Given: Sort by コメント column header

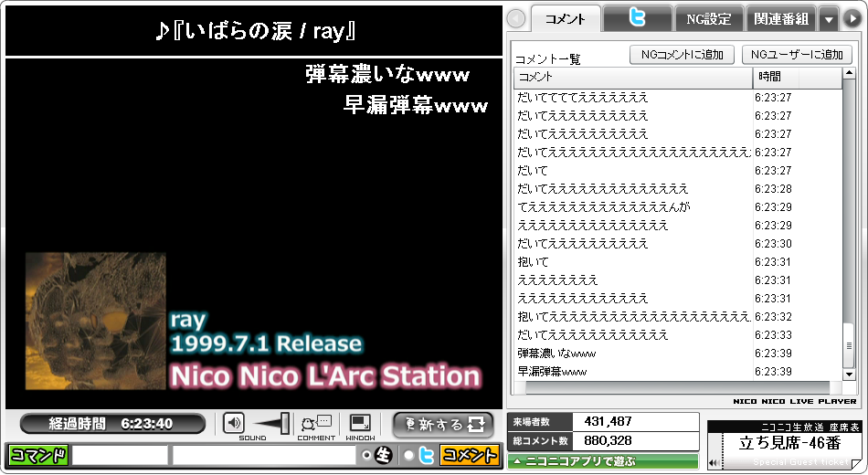Looking at the screenshot, I should coord(633,78).
